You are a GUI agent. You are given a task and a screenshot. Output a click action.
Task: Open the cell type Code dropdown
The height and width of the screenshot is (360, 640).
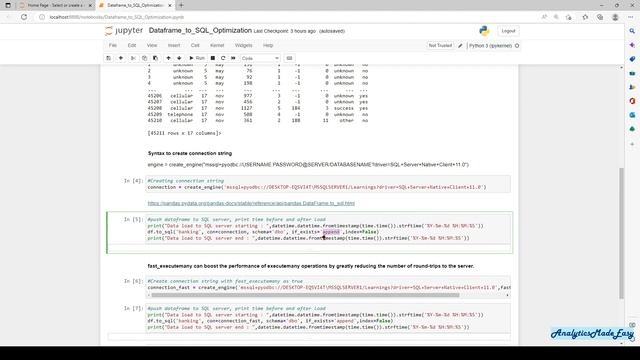[260, 58]
